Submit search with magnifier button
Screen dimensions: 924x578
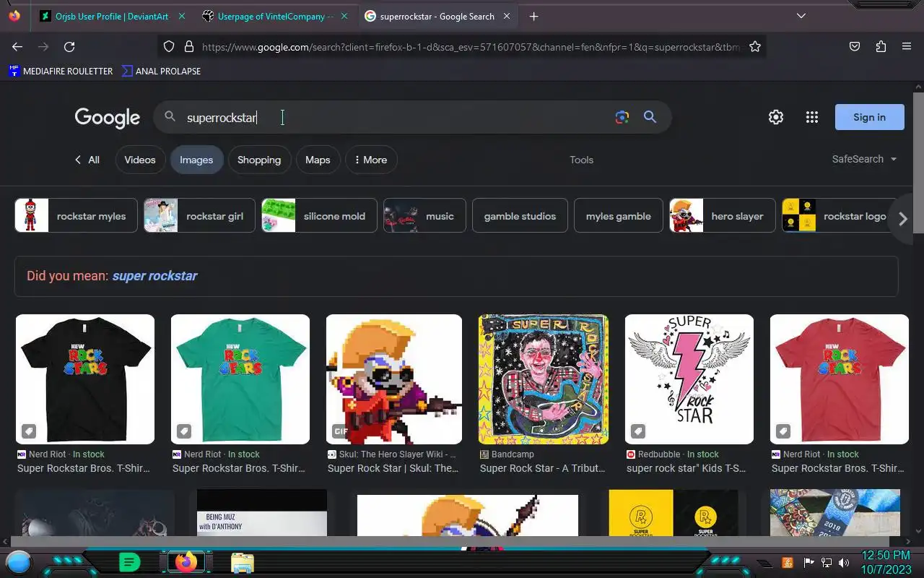point(650,117)
